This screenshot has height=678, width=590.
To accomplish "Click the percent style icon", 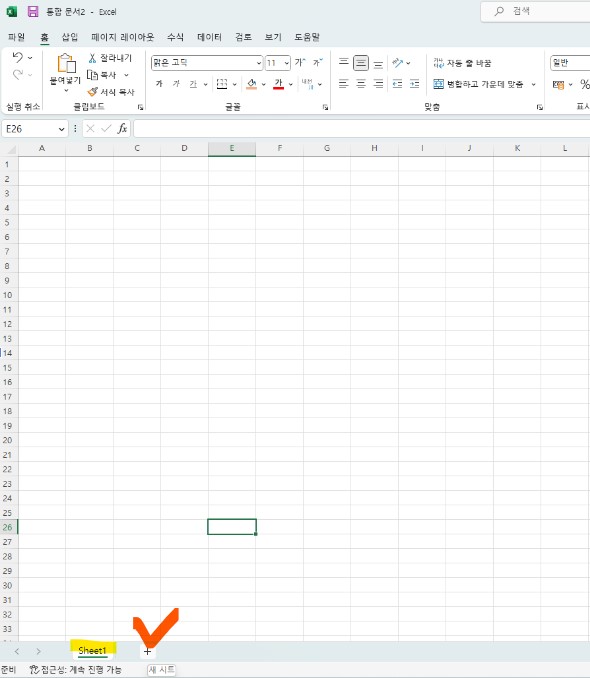I will [x=584, y=84].
